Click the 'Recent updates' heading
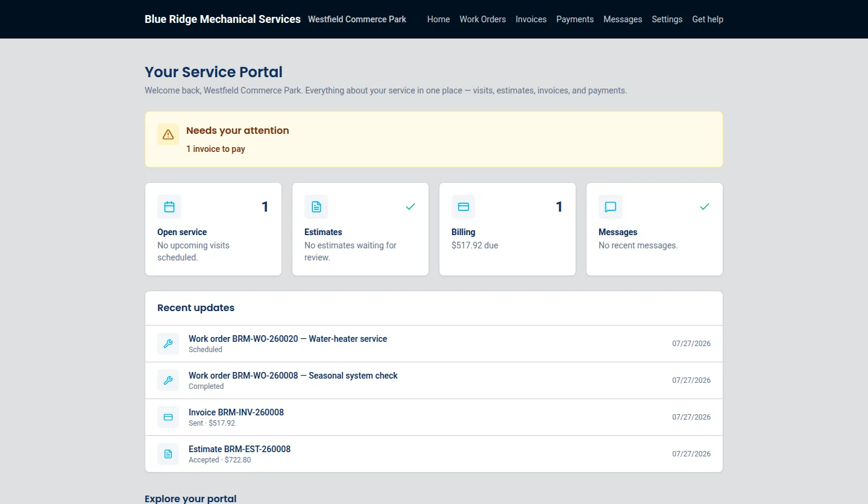The image size is (868, 504). pos(196,307)
